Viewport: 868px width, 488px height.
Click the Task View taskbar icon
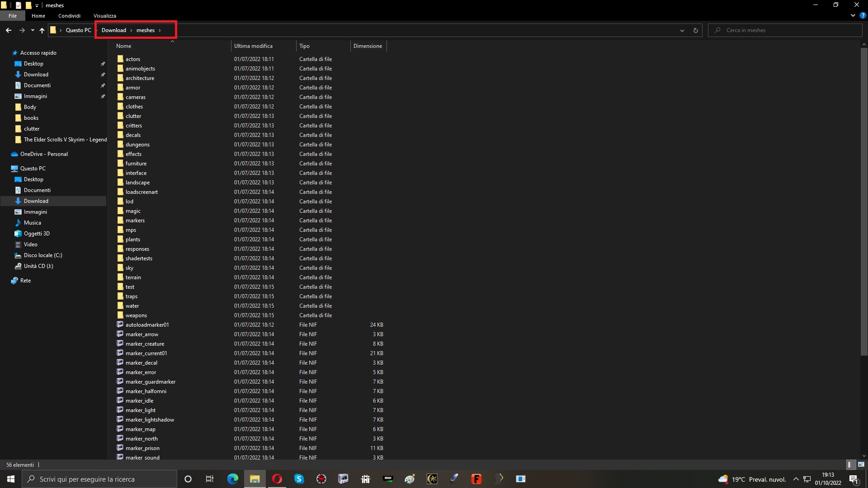click(210, 479)
